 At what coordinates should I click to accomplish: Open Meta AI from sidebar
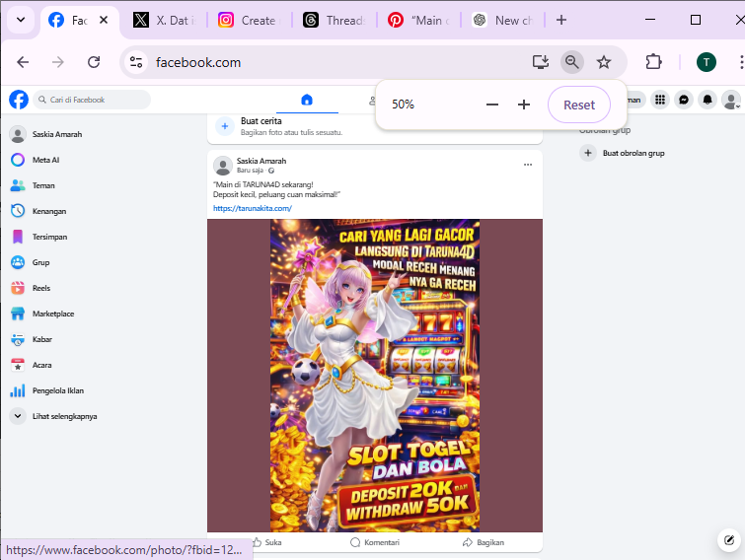pos(46,160)
